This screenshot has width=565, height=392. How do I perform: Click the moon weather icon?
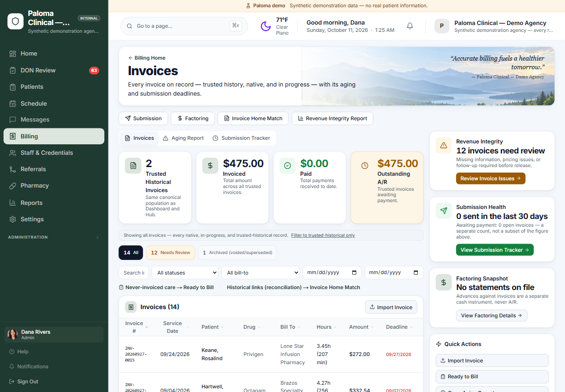[266, 26]
